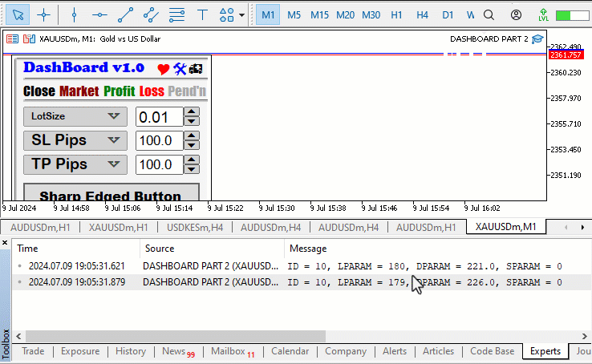The image size is (592, 364).
Task: Toggle the M30 timeframe button
Action: (x=371, y=14)
